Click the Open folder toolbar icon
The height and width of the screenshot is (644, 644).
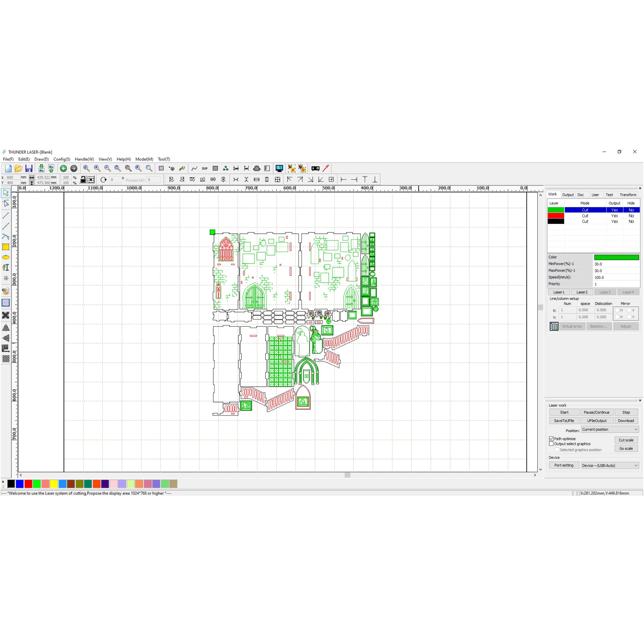[18, 168]
